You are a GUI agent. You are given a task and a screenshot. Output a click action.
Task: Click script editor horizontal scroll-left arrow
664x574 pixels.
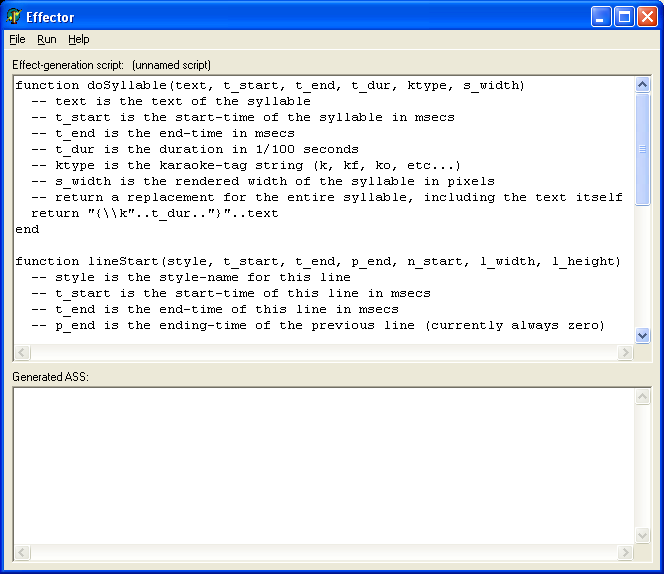22,352
